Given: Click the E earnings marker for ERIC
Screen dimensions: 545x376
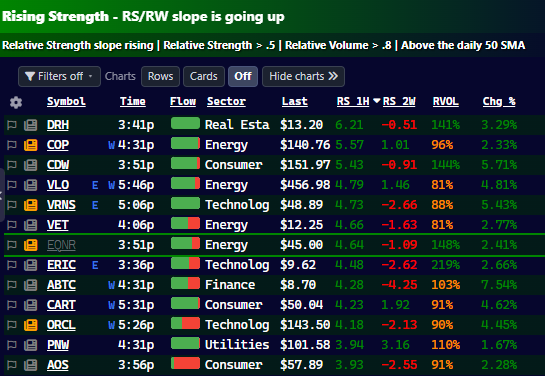Looking at the screenshot, I should 95,265.
